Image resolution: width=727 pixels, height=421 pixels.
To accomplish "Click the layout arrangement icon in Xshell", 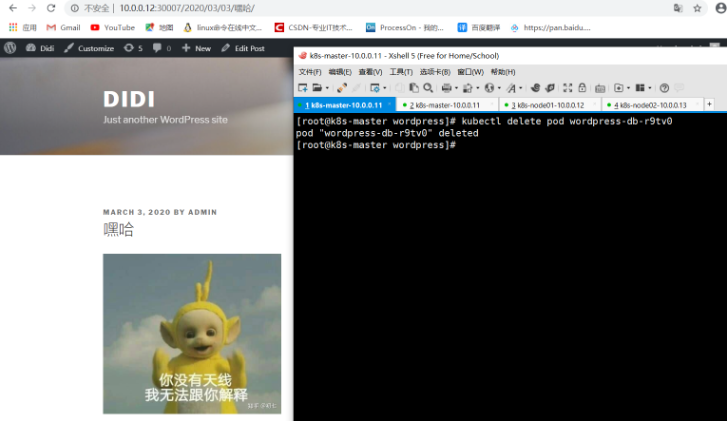I will (x=640, y=88).
